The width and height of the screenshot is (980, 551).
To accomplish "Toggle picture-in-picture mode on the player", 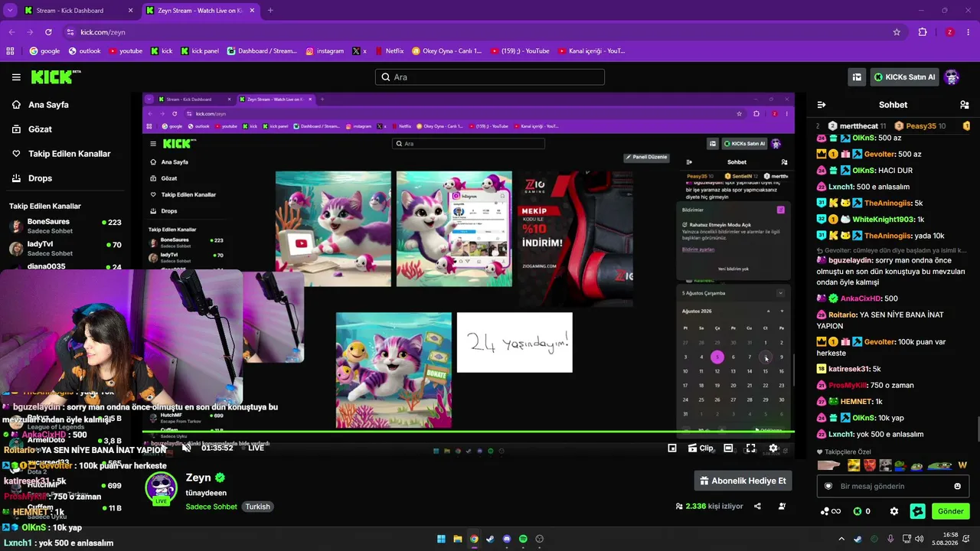I will coord(671,448).
